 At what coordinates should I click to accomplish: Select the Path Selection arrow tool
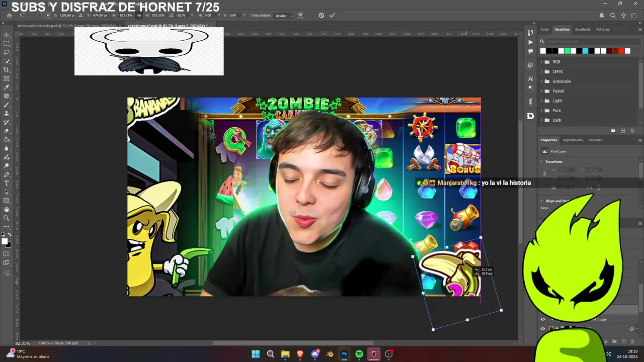point(7,192)
